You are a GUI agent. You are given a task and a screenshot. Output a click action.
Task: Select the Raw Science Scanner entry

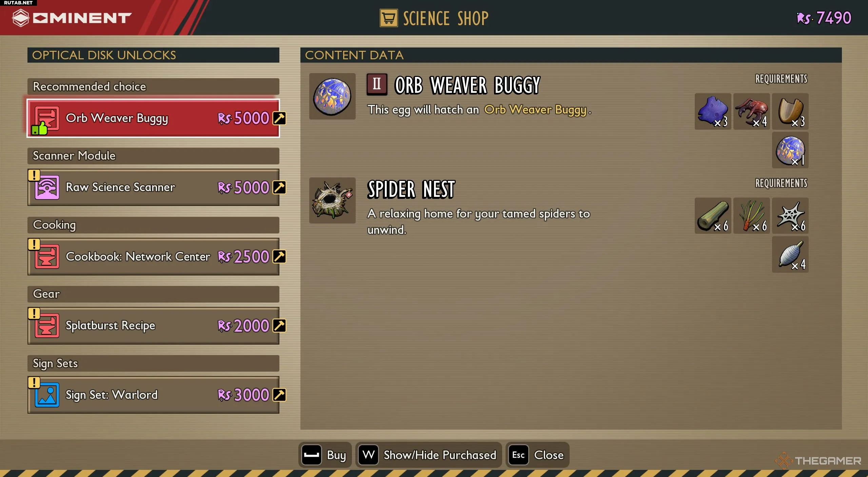pyautogui.click(x=153, y=187)
